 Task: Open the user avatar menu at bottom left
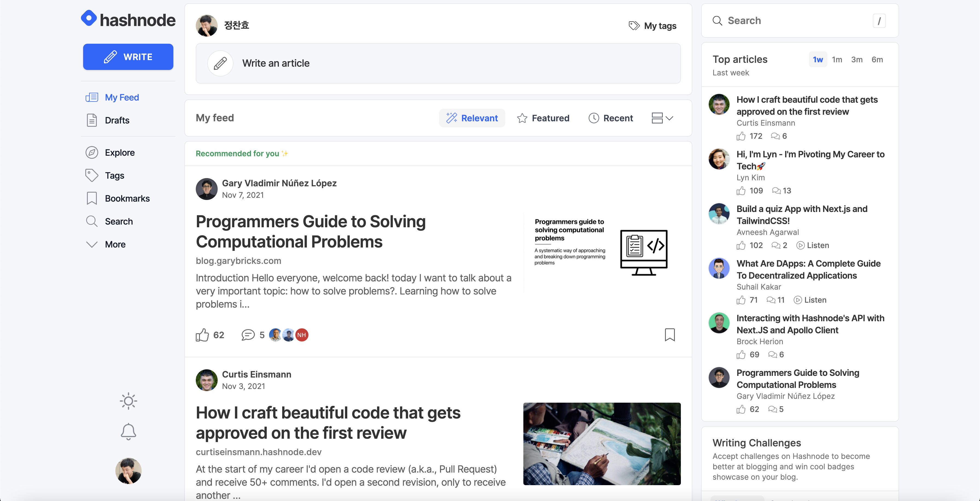128,471
